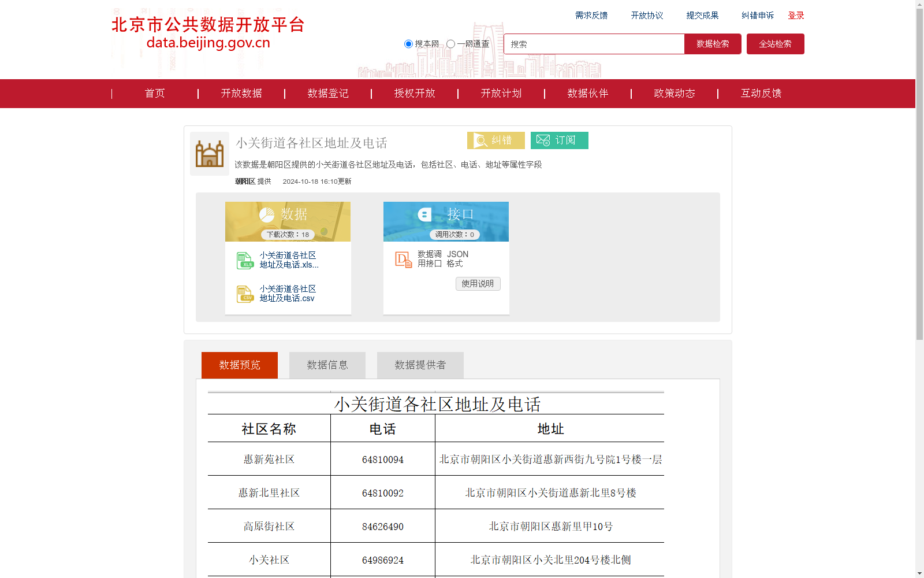The image size is (924, 578).
Task: Click address 北京市朝阳区小关街道惠新北里8号楼
Action: pos(550,493)
